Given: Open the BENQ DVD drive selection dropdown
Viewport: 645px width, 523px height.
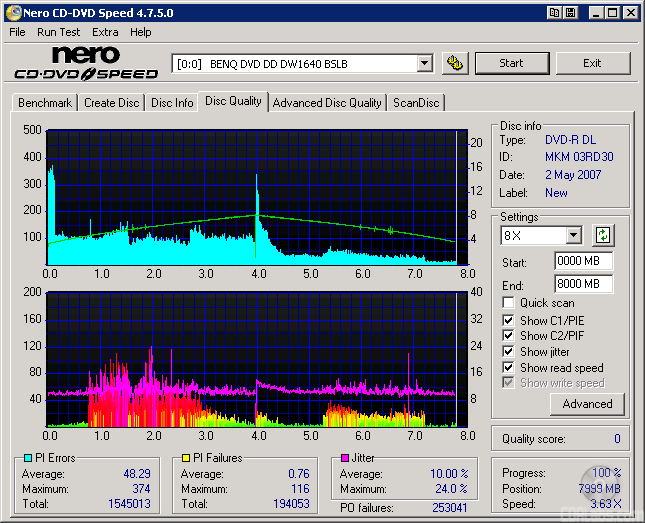Looking at the screenshot, I should click(x=424, y=63).
